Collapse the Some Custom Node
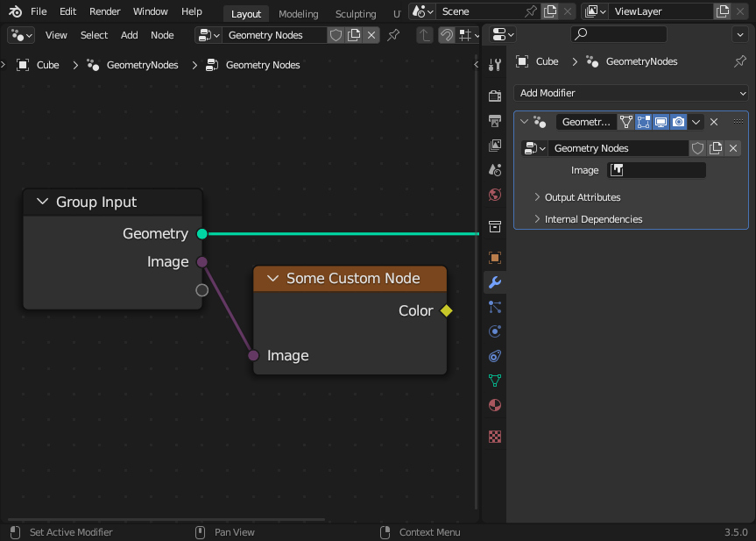Image resolution: width=756 pixels, height=541 pixels. [273, 279]
